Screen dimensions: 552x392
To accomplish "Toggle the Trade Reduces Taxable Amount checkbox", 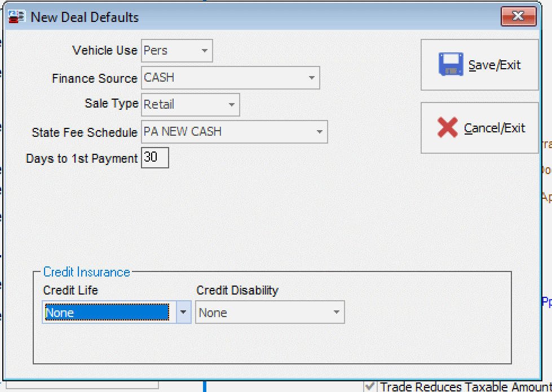I will point(370,386).
